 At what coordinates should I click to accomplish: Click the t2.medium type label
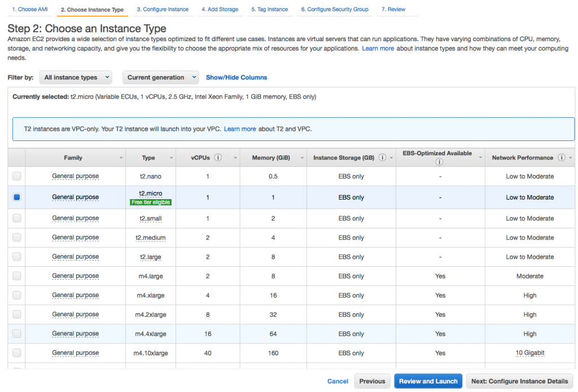[x=150, y=237]
